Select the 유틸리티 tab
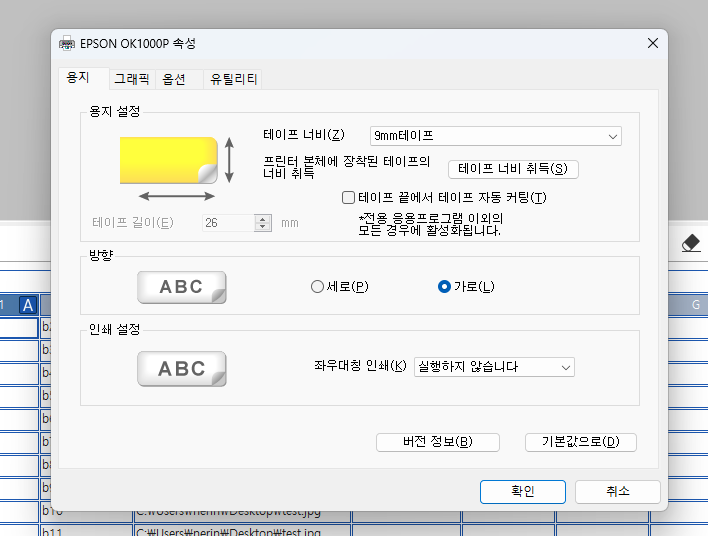Image resolution: width=708 pixels, height=536 pixels. (233, 79)
